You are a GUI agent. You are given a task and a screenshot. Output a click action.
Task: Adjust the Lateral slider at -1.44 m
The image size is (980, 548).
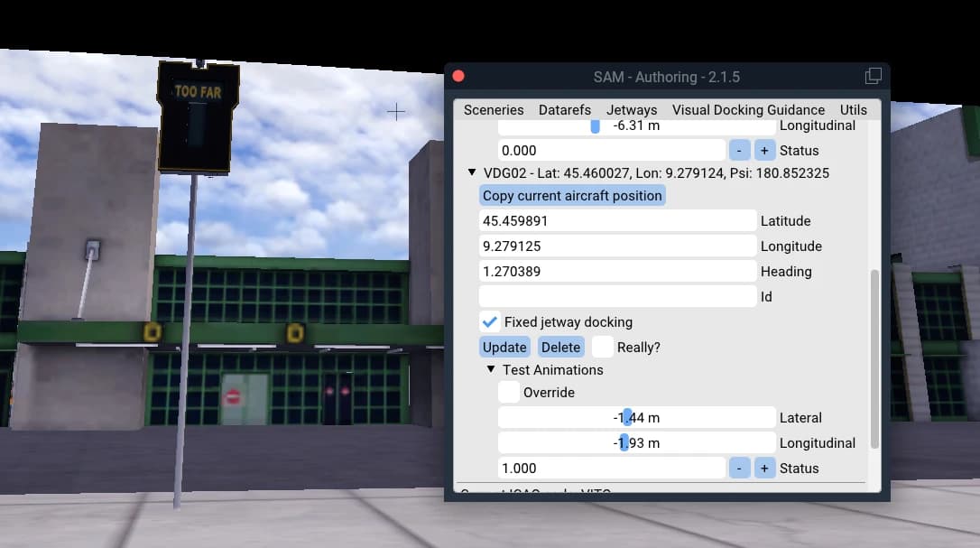point(637,418)
